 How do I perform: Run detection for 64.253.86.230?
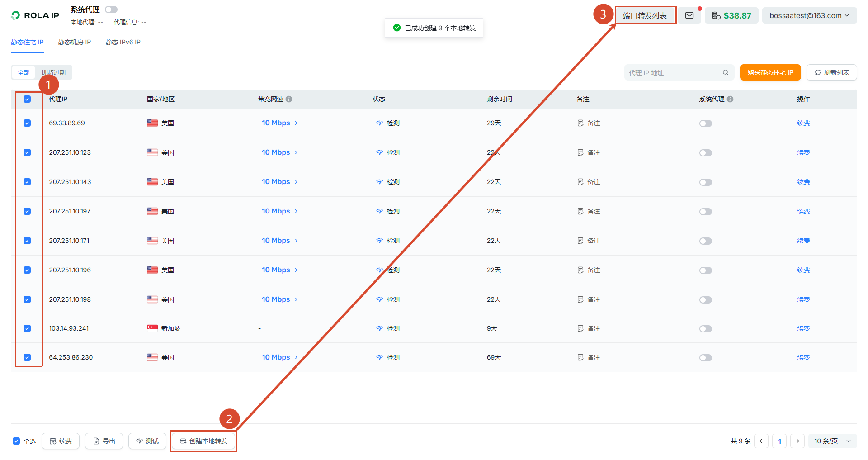point(388,357)
